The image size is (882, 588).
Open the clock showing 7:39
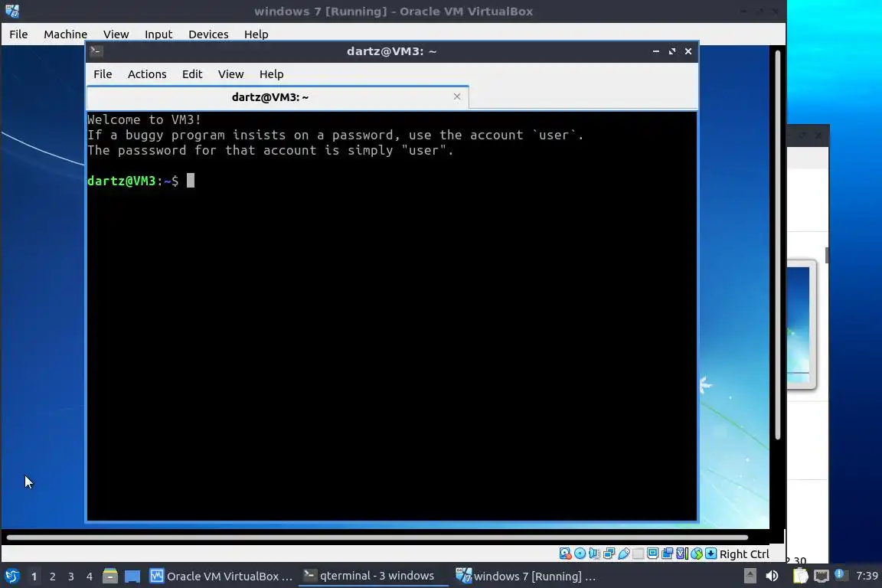pyautogui.click(x=866, y=576)
